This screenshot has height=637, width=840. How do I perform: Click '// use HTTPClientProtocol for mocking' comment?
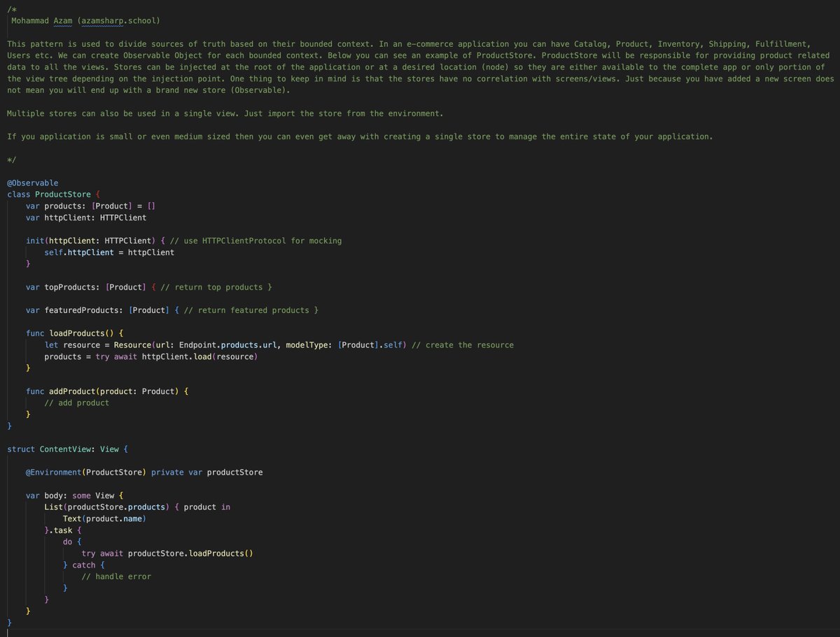(x=256, y=241)
